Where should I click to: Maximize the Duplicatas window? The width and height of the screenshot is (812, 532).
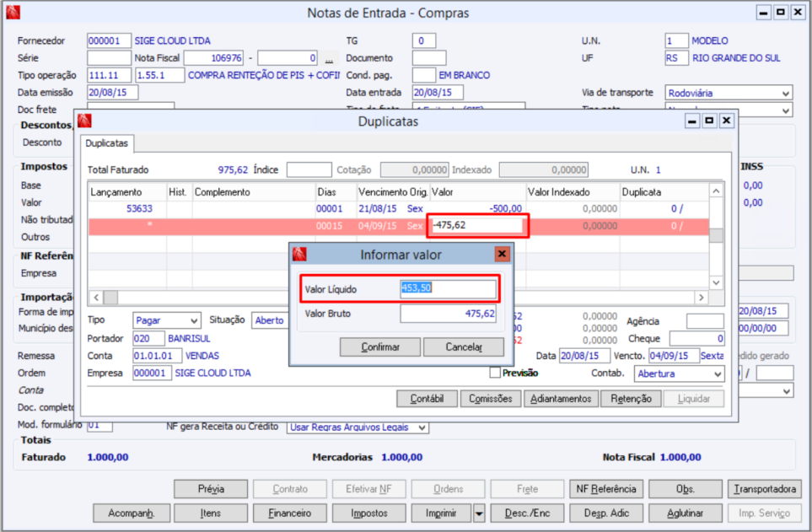click(709, 121)
